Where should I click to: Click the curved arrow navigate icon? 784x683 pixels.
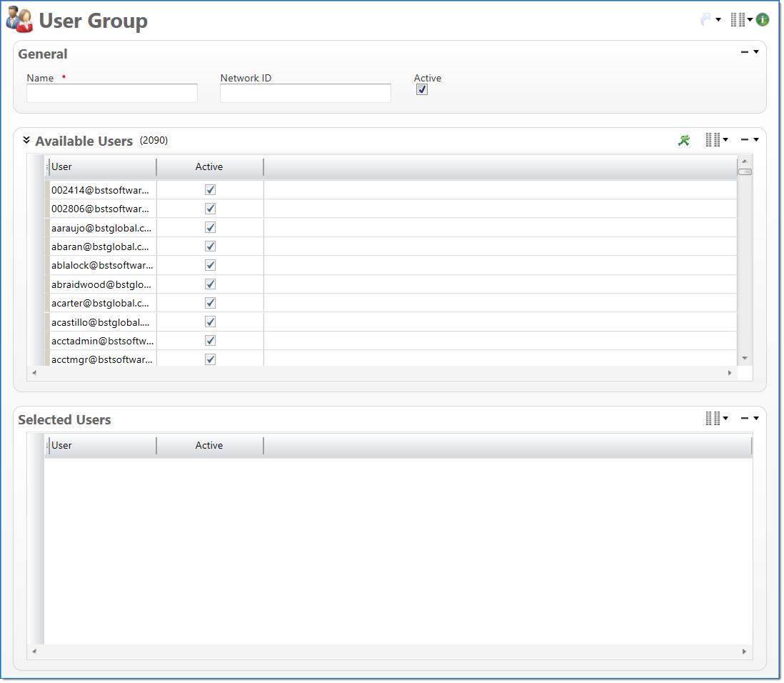tap(705, 20)
